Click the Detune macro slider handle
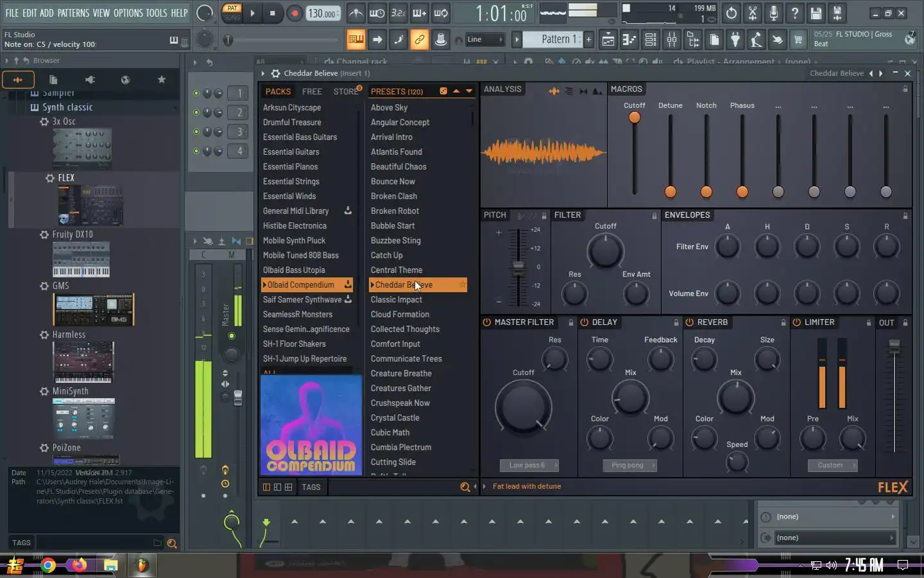Viewport: 924px width, 578px height. pyautogui.click(x=671, y=191)
